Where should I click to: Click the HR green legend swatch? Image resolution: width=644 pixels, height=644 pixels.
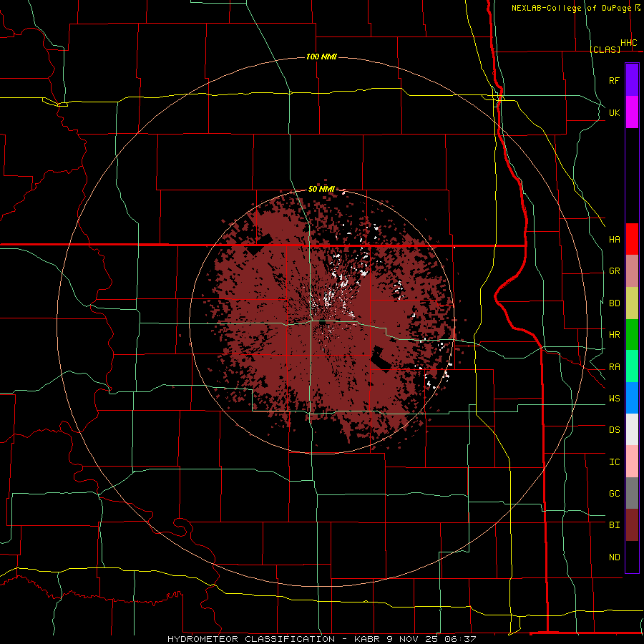click(632, 335)
